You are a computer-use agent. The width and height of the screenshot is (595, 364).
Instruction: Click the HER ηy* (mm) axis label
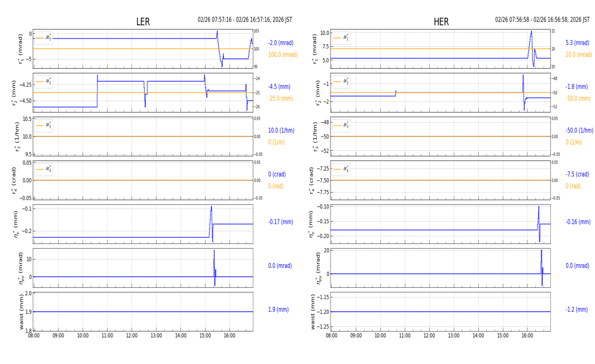click(x=311, y=224)
